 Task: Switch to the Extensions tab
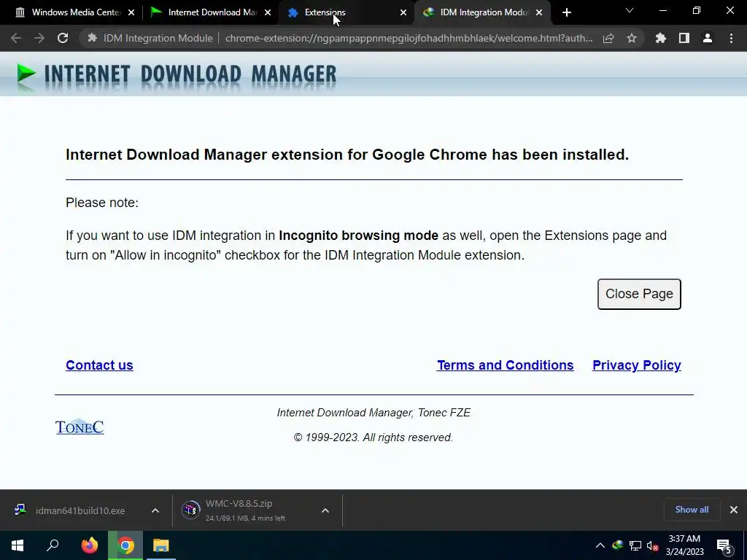(x=346, y=12)
